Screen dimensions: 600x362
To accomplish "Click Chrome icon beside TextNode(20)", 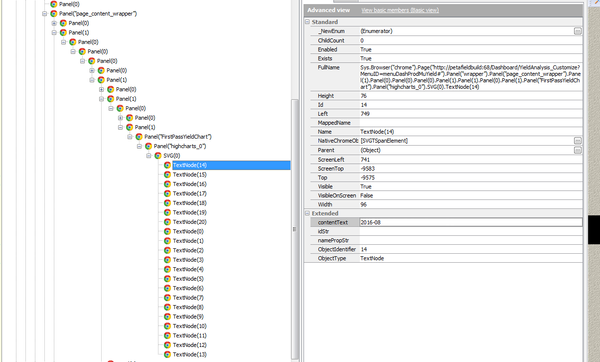I will tap(167, 222).
